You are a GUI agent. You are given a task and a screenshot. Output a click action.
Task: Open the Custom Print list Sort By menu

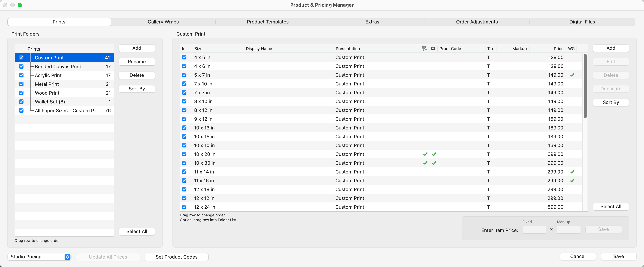click(610, 102)
